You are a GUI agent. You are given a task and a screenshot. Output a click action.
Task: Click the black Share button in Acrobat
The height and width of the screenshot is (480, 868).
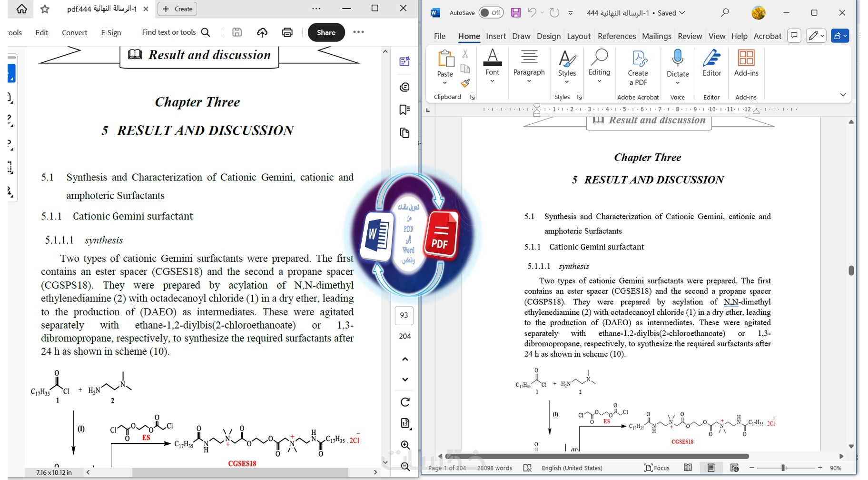[326, 32]
